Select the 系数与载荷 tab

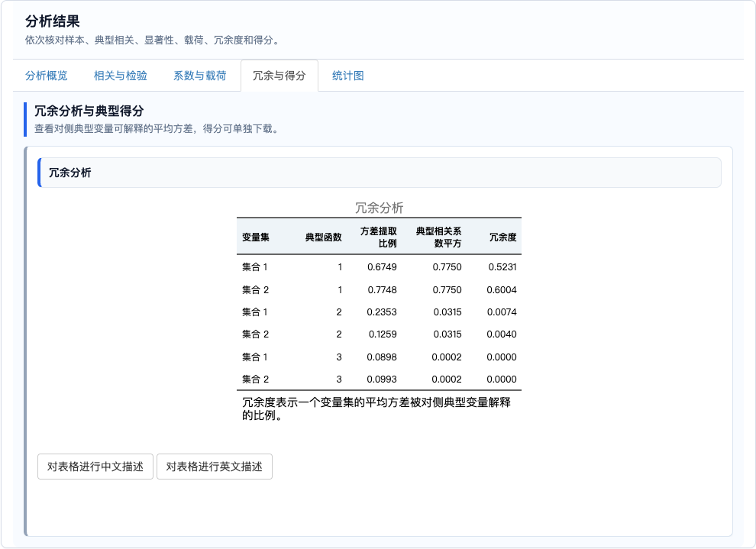(x=199, y=76)
